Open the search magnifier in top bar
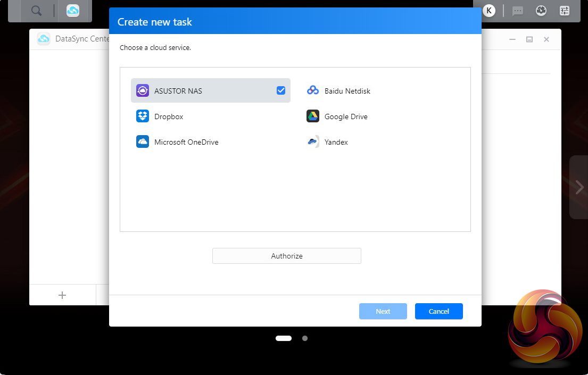588x375 pixels. tap(36, 11)
